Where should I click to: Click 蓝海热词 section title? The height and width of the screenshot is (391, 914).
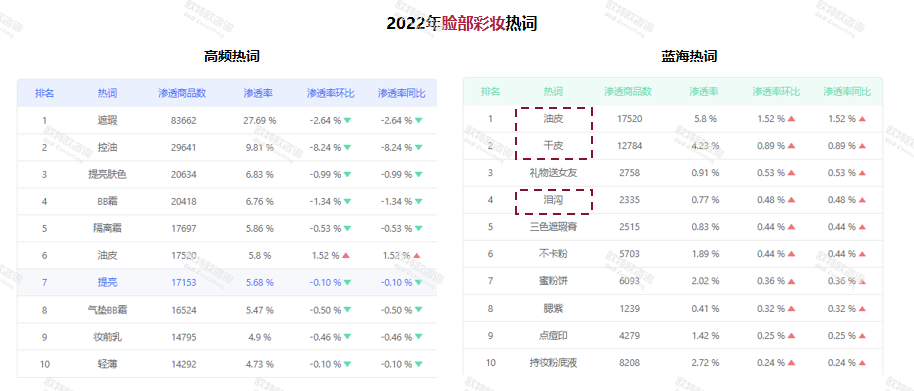coord(689,57)
